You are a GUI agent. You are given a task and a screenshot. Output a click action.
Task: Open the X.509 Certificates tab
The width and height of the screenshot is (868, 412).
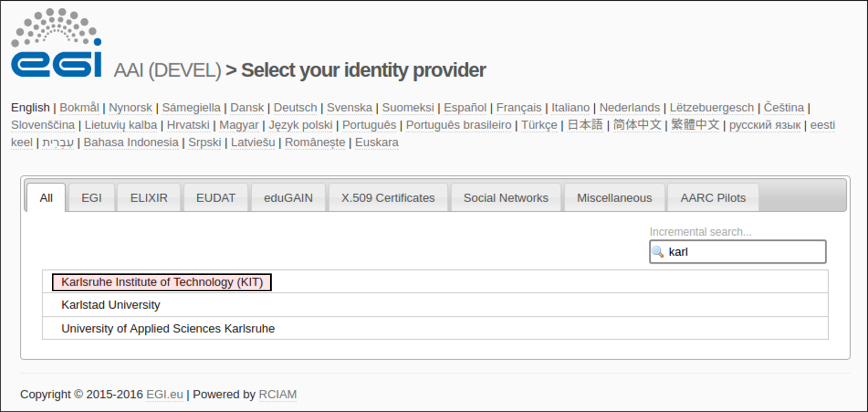pos(388,198)
